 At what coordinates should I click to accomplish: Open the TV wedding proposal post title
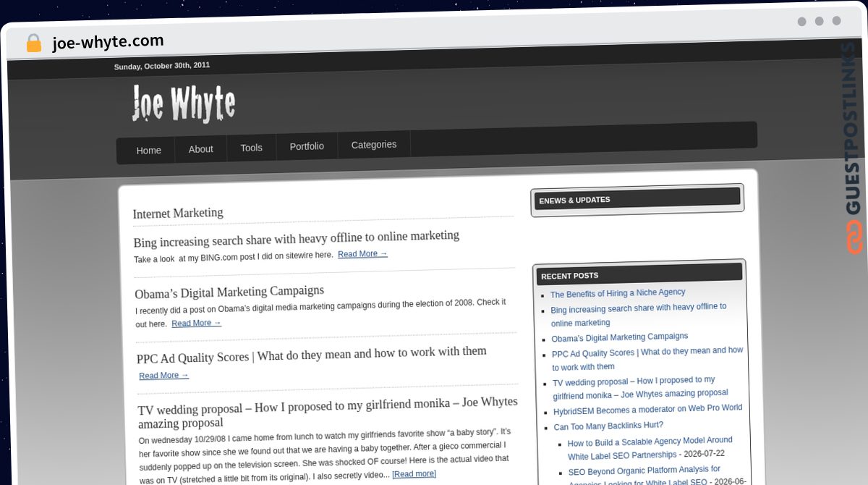[x=328, y=413]
